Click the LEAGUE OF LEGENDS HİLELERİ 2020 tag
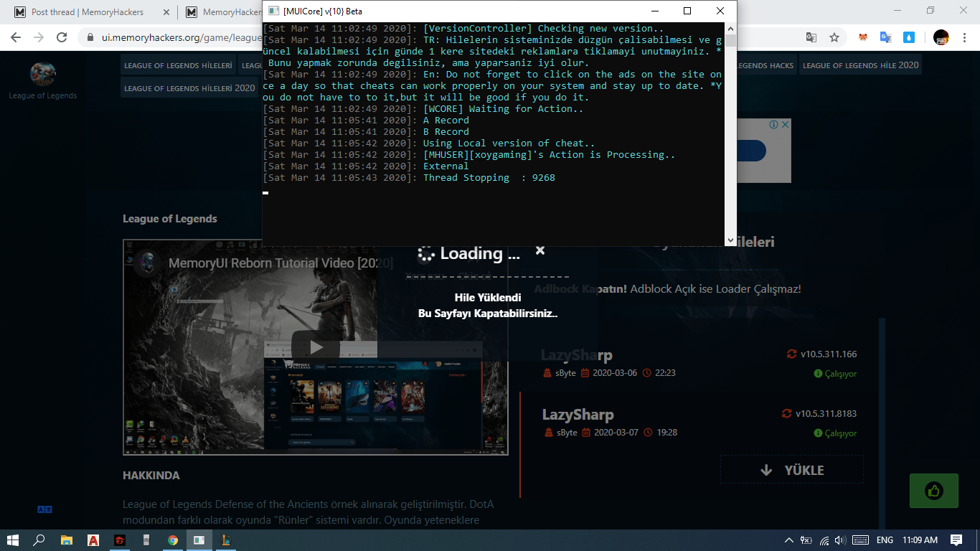 click(189, 88)
